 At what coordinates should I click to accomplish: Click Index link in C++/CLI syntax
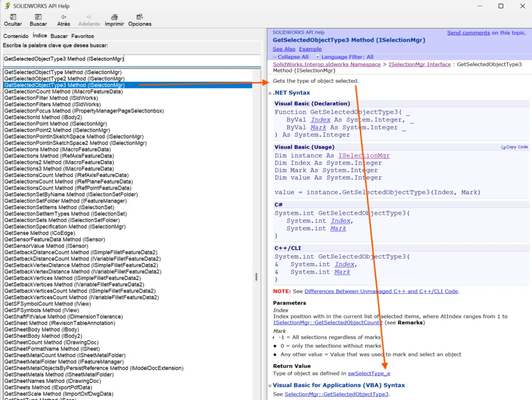coord(344,264)
